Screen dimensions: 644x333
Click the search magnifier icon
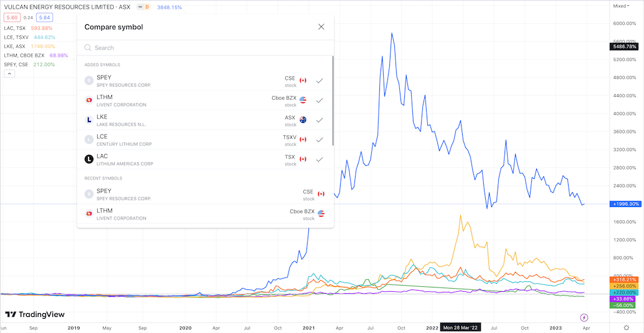pyautogui.click(x=88, y=47)
